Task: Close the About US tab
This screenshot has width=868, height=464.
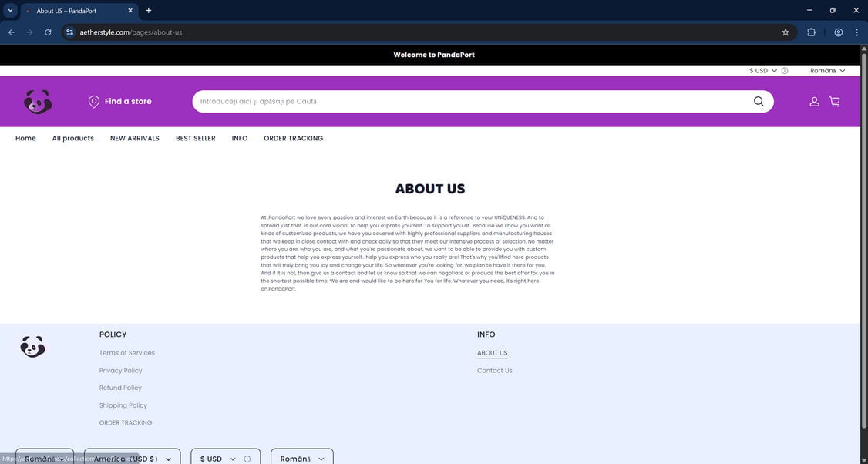Action: (x=130, y=11)
